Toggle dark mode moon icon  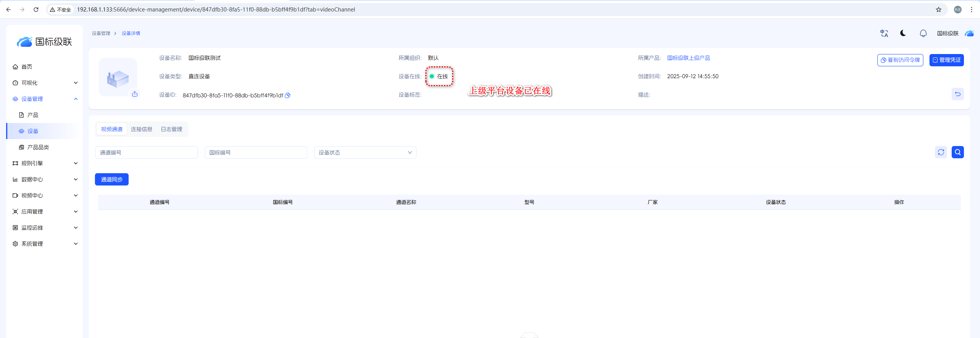[903, 33]
